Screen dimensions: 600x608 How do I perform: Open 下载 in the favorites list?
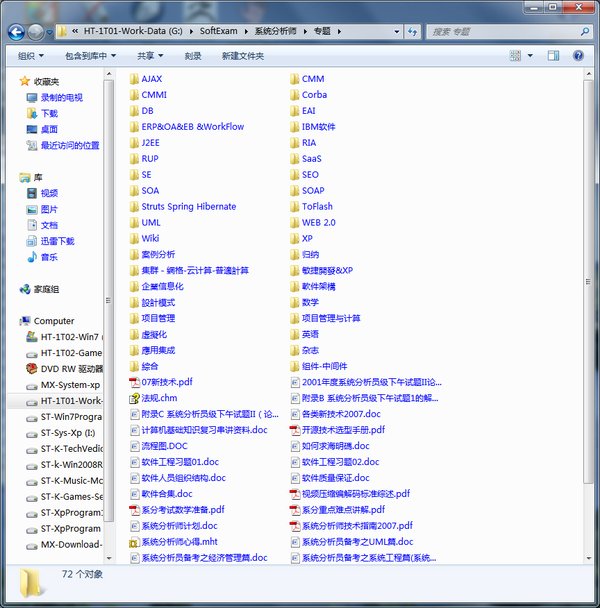click(x=42, y=113)
